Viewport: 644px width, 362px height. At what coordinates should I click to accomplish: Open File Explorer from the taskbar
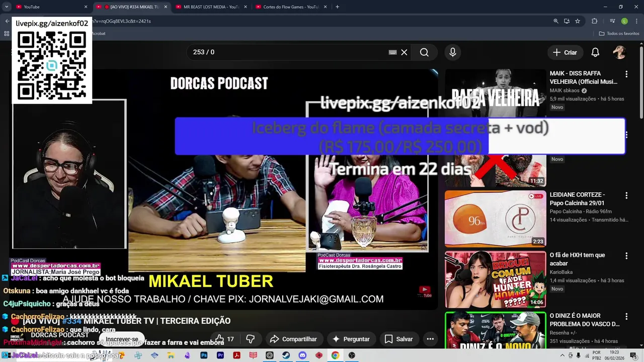pos(171,355)
